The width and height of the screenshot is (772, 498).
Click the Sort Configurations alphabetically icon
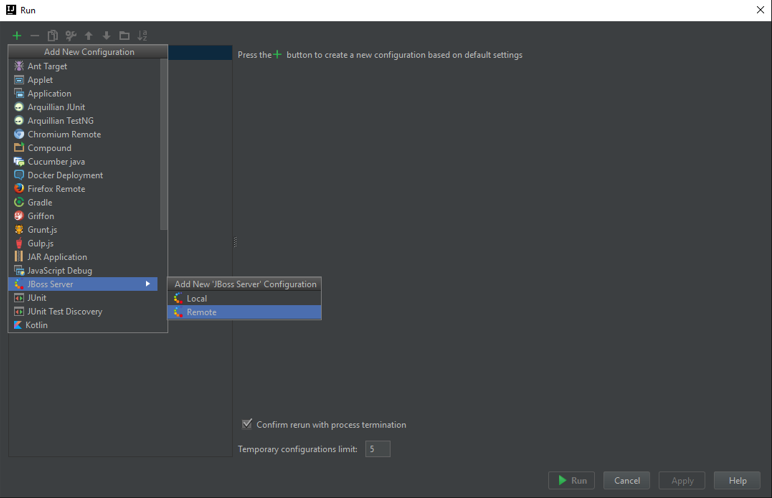point(142,35)
